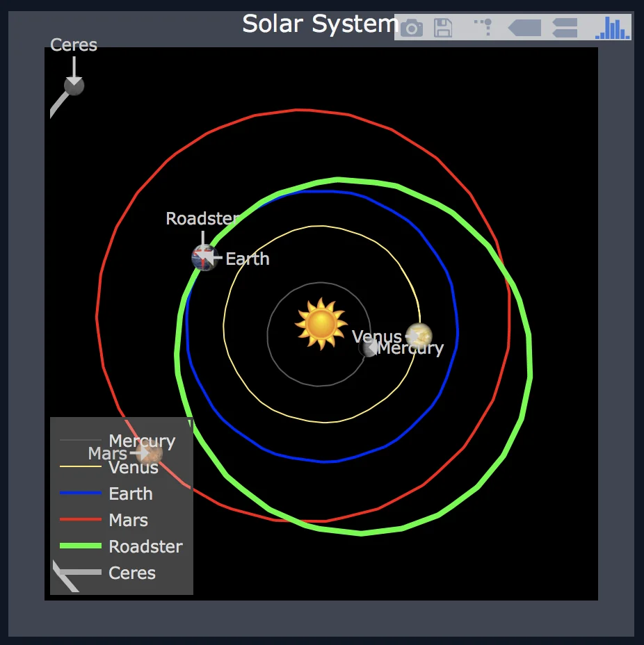This screenshot has height=645, width=644.
Task: Click the Sun at the center of the plot
Action: tap(321, 325)
